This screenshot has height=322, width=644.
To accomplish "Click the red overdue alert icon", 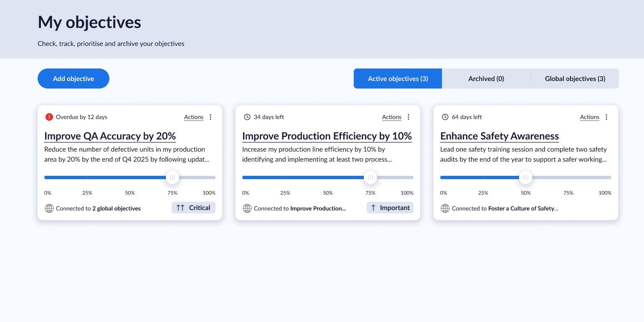I will 49,117.
